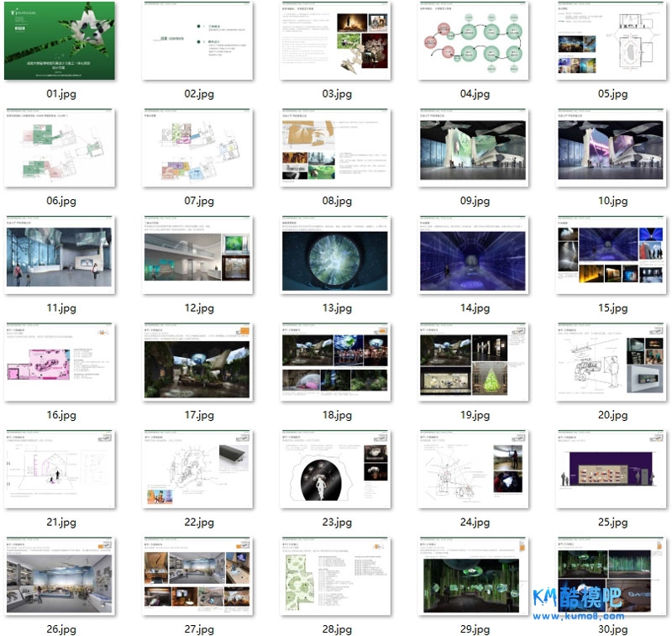Open the green glowing tree thumbnail 19.jpg
Viewport: 672px width, 636px height.
[x=474, y=362]
